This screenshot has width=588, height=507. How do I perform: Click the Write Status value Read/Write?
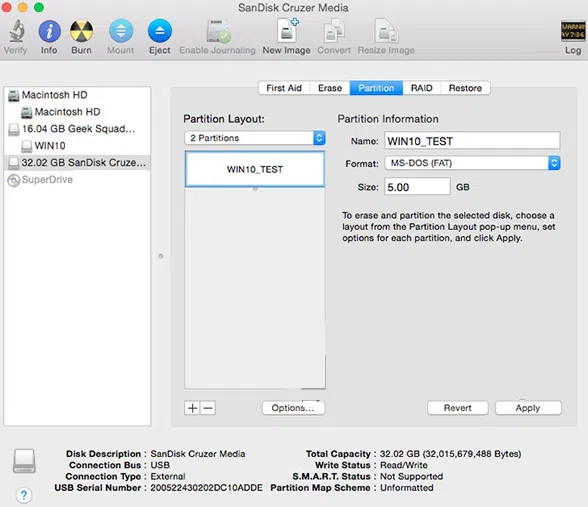point(404,465)
